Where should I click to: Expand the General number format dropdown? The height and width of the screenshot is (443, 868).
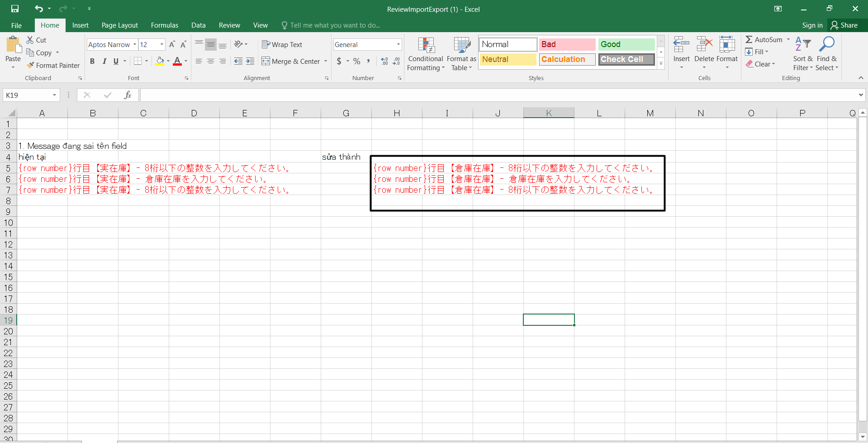click(398, 44)
